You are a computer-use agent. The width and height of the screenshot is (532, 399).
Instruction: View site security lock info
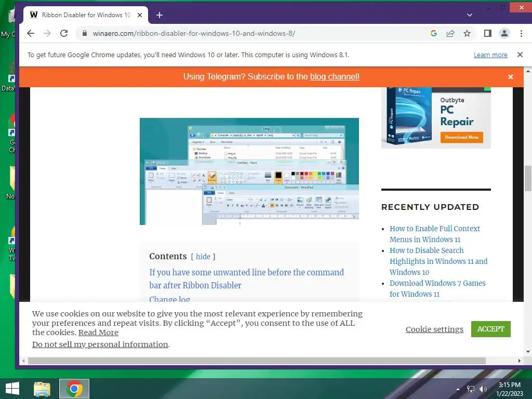point(85,33)
